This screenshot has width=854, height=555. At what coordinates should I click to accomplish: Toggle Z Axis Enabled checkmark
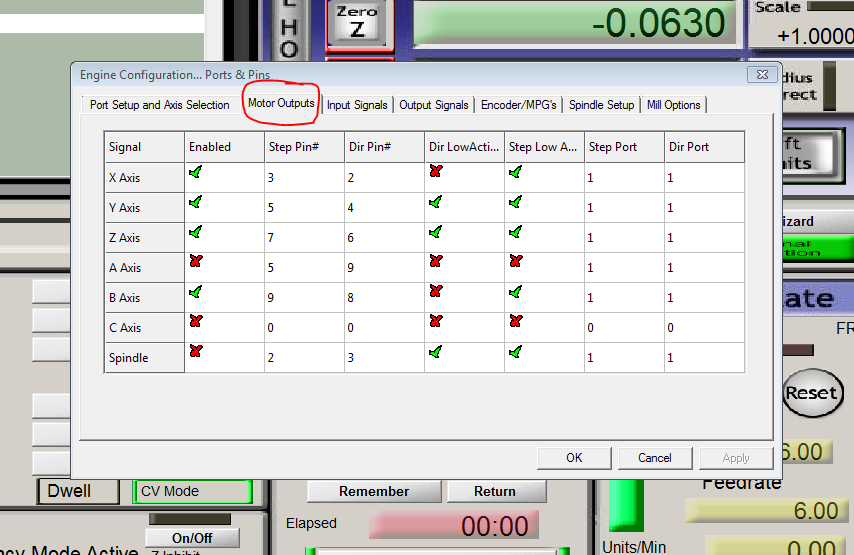[x=195, y=233]
